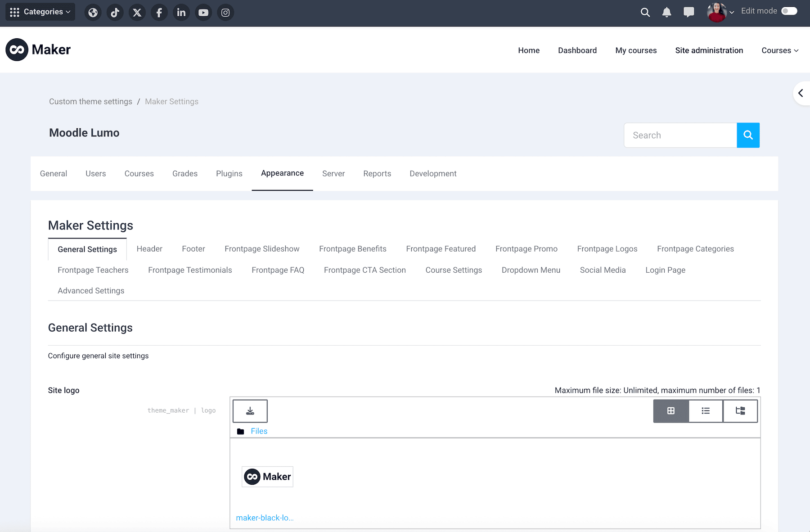
Task: Open the maker-black-logo file
Action: click(265, 518)
